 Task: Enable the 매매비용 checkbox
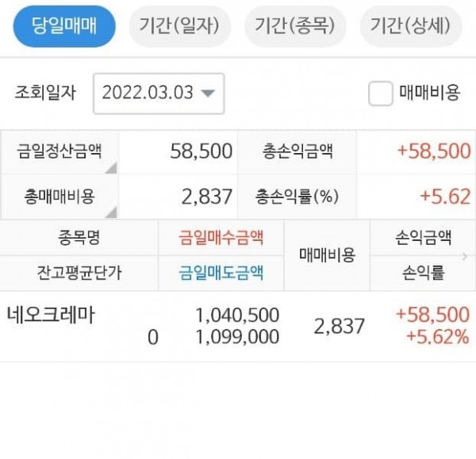[x=381, y=93]
